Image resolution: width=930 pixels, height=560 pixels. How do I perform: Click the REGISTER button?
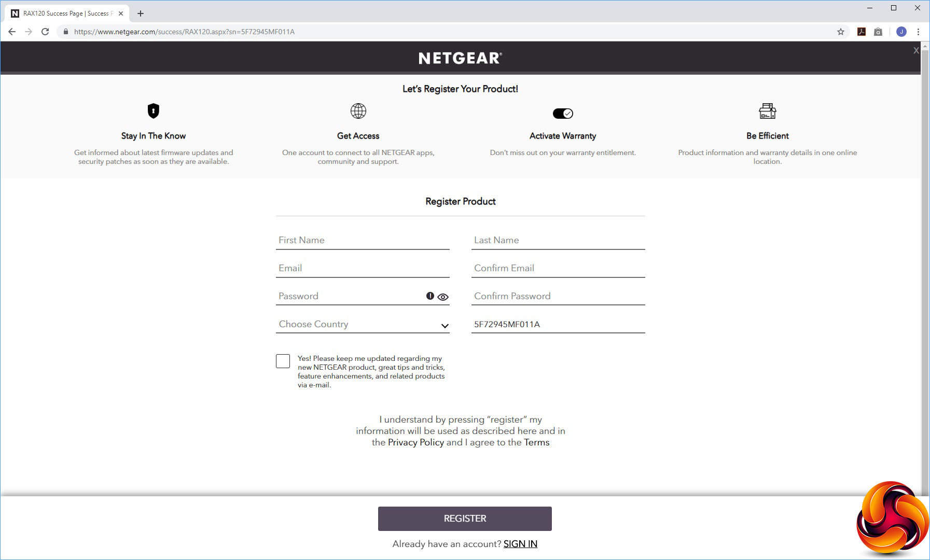coord(465,519)
